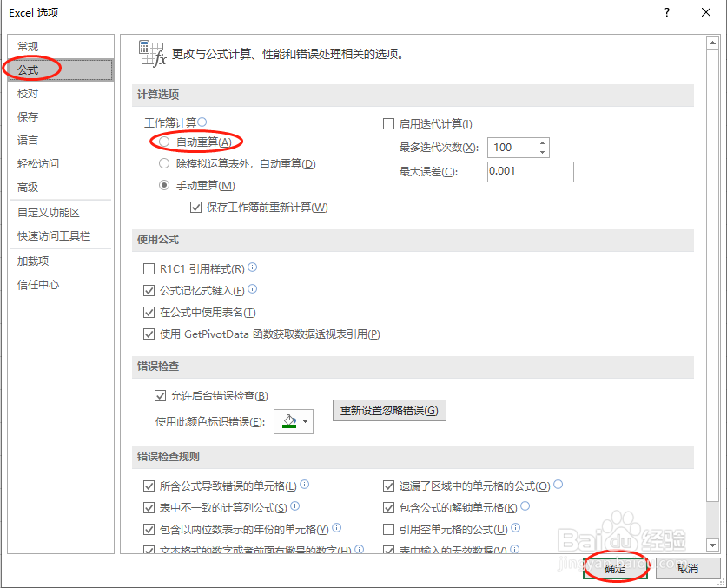Select 除模拟运算表外，自动重算 option
This screenshot has height=588, width=727.
(164, 163)
